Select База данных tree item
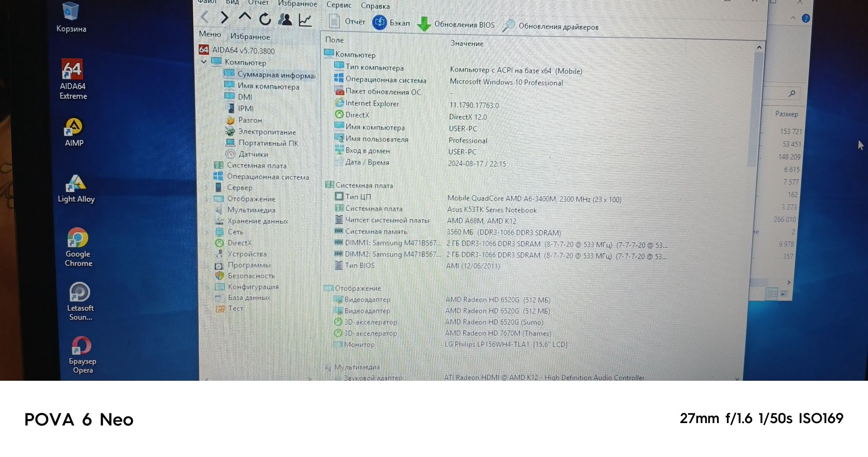Screen dimensions: 868x457 click(242, 297)
